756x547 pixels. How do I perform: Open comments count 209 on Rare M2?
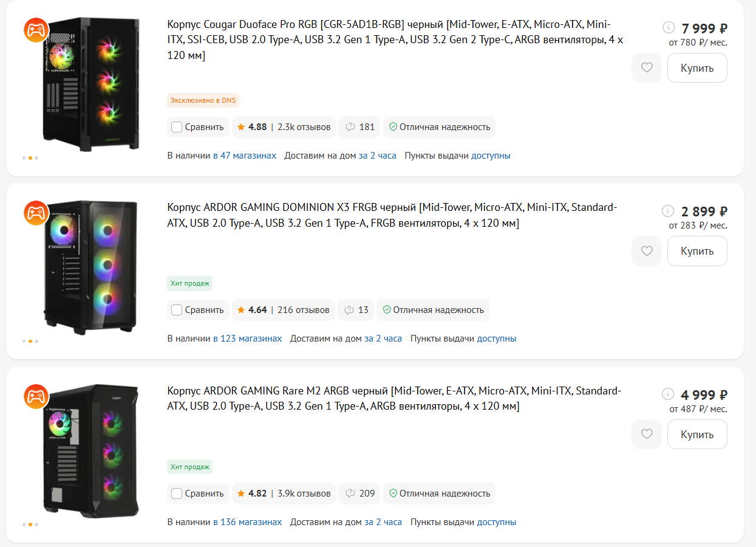click(359, 494)
